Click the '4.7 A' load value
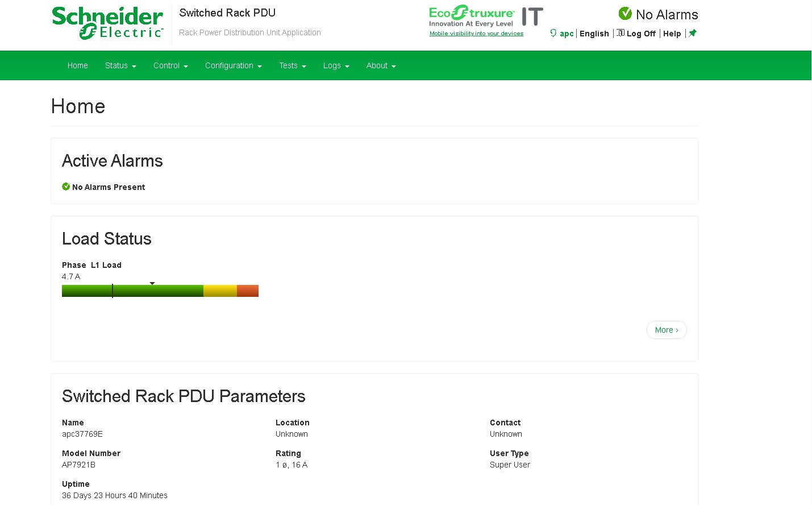 71,276
